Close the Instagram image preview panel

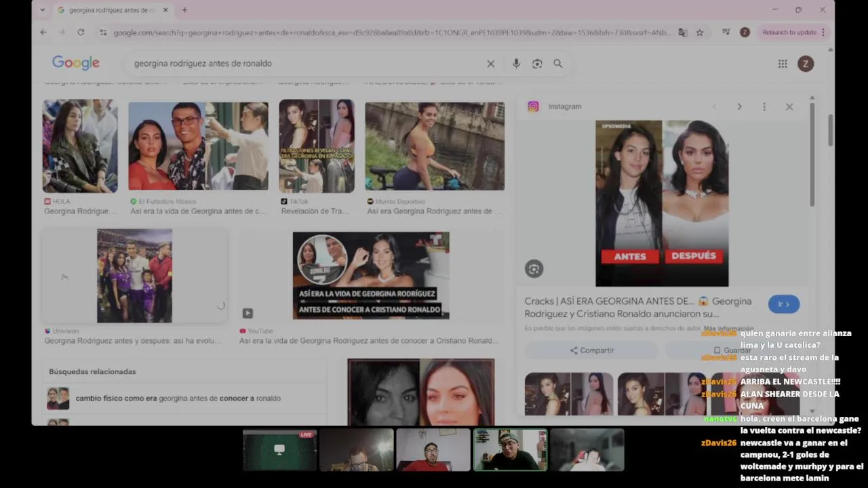[x=789, y=106]
